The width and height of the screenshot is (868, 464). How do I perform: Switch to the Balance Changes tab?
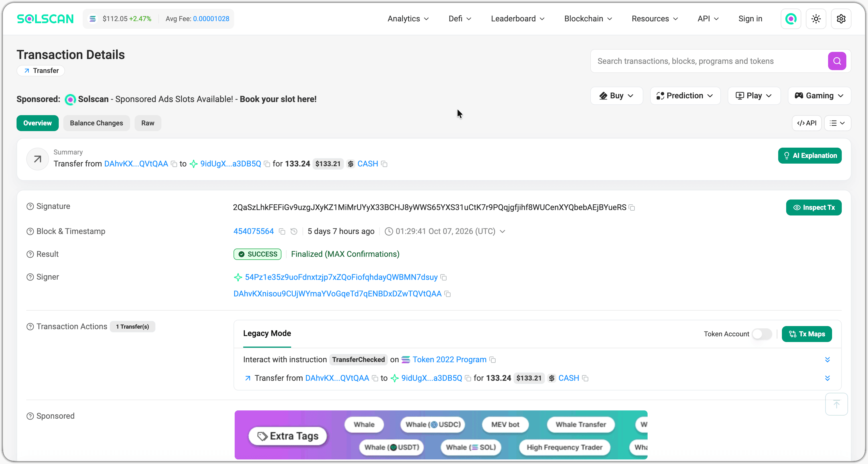(x=96, y=123)
